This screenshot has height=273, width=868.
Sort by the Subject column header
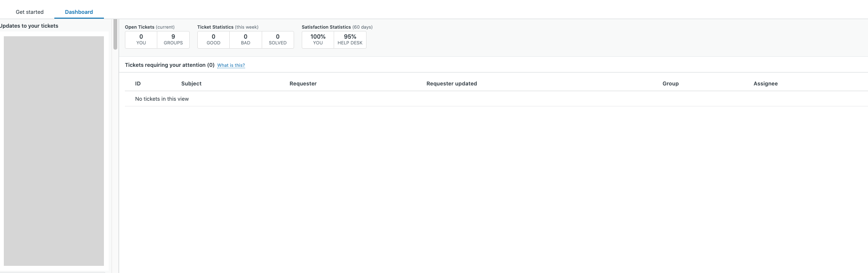(191, 84)
